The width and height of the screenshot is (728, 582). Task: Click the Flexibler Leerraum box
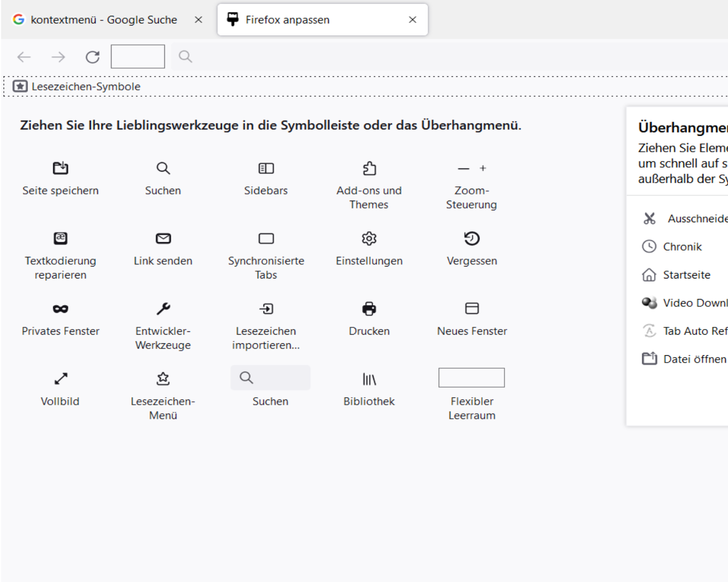[x=471, y=378]
